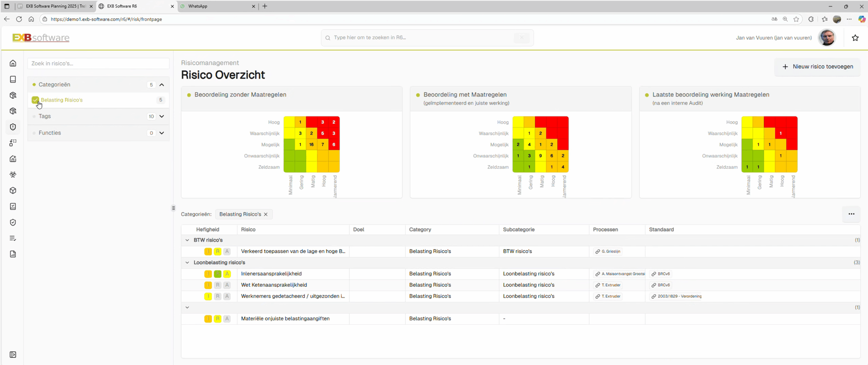Expand the Functies filter section

pos(162,133)
